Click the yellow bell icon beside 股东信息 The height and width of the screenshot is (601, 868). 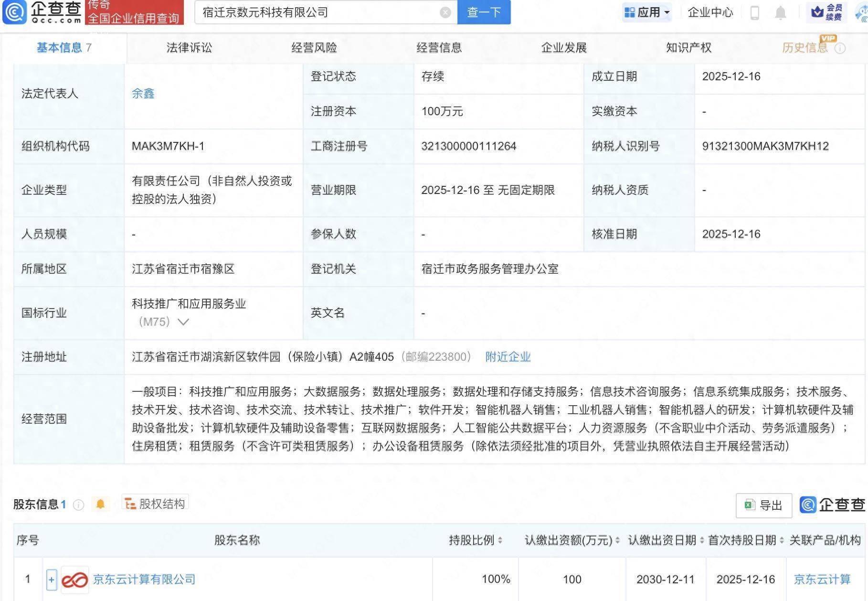coord(101,503)
